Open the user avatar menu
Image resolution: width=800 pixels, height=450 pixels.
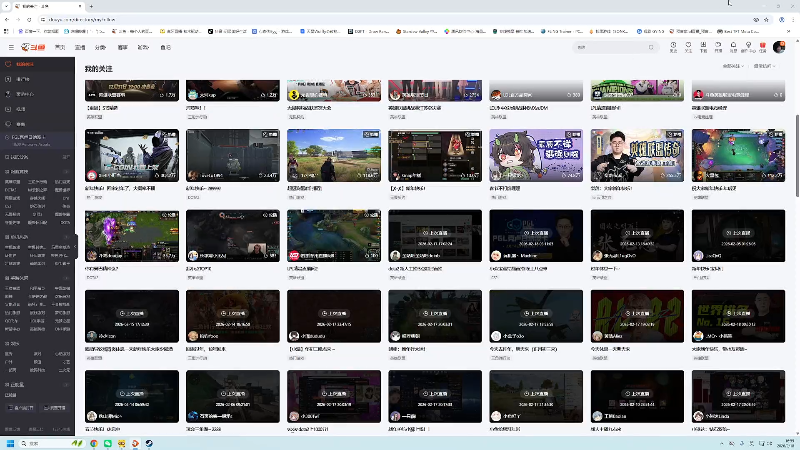click(779, 47)
